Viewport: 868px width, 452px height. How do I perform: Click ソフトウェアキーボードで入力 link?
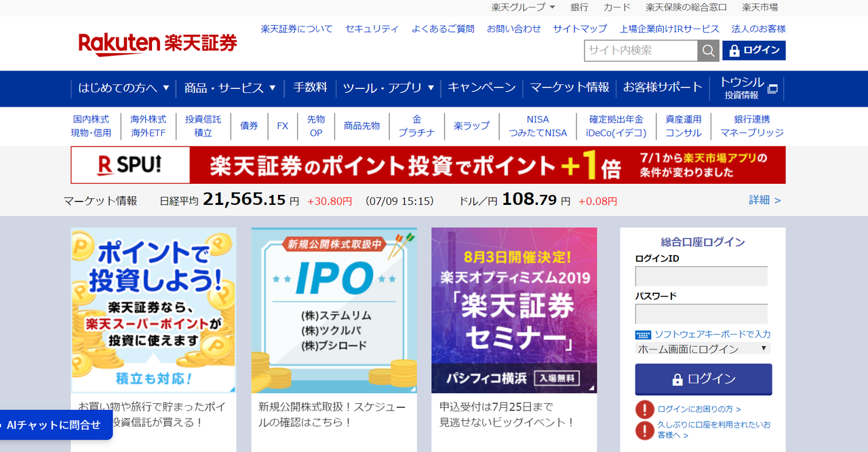tap(712, 335)
